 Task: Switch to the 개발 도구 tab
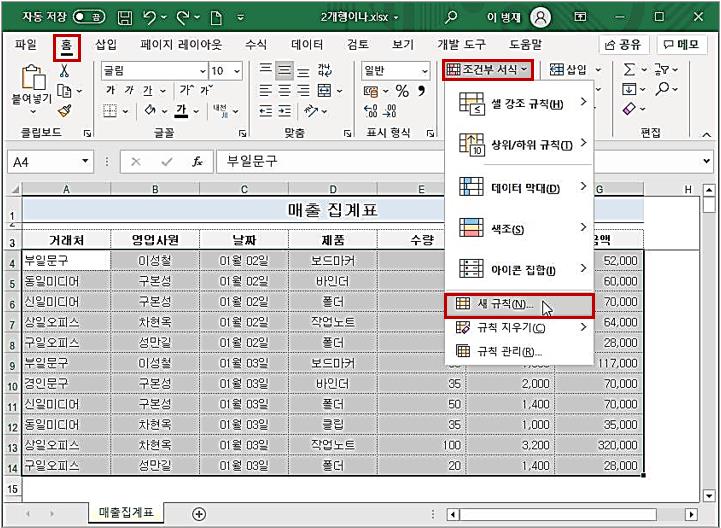(x=461, y=45)
